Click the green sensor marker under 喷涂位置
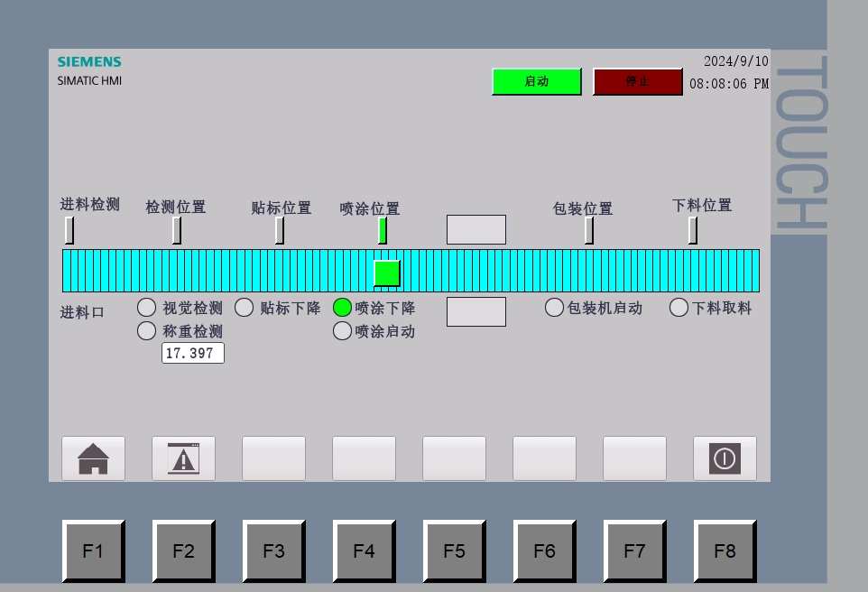 [383, 230]
